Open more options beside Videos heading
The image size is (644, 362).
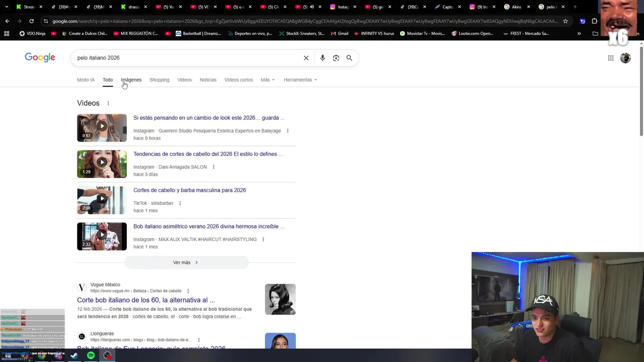pyautogui.click(x=108, y=103)
